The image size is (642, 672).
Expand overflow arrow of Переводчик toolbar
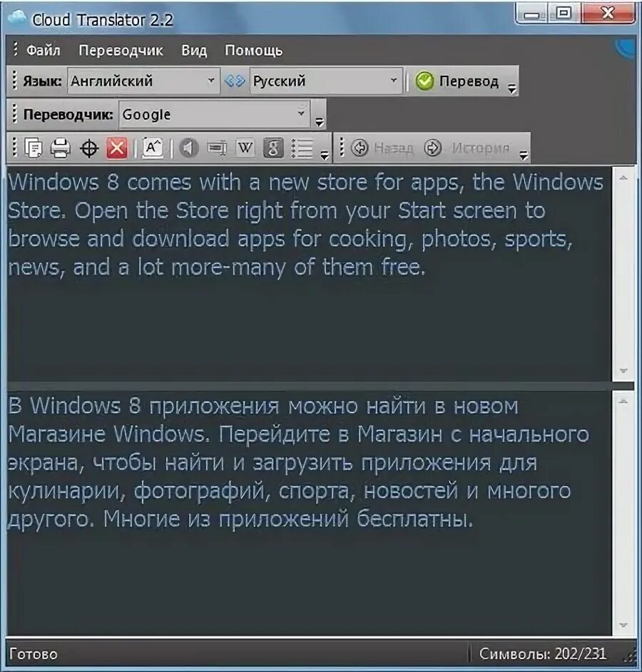tap(320, 122)
